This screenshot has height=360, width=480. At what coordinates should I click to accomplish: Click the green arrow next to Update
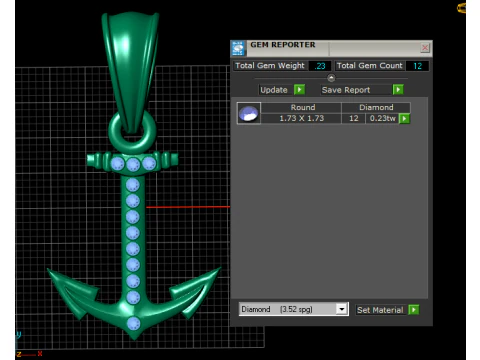(x=299, y=90)
